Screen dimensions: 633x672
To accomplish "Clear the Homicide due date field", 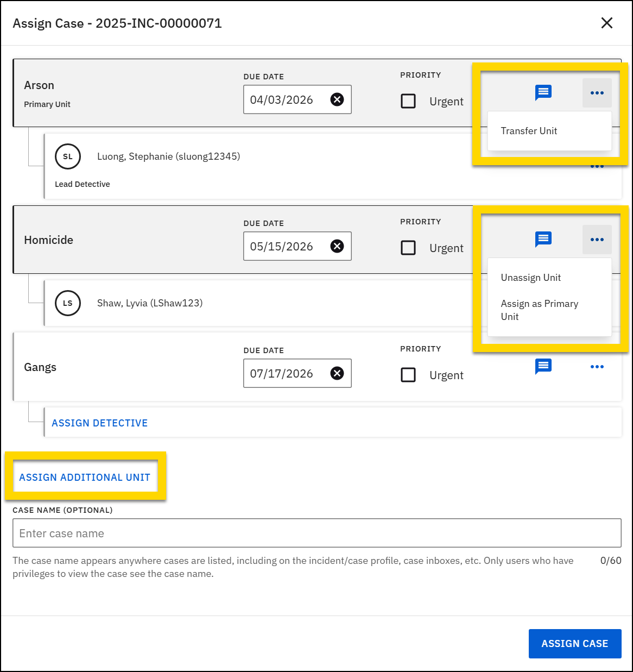I will [x=337, y=246].
